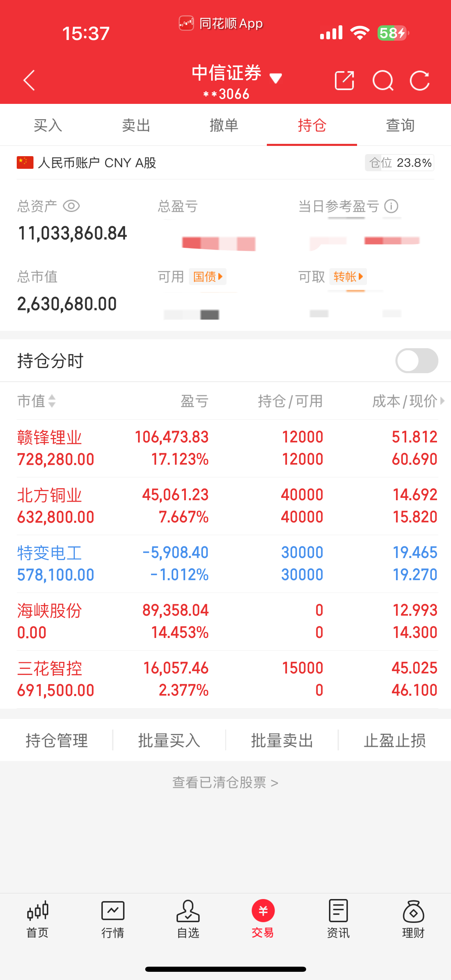
Task: Hide total assets with the eye icon
Action: 71,206
